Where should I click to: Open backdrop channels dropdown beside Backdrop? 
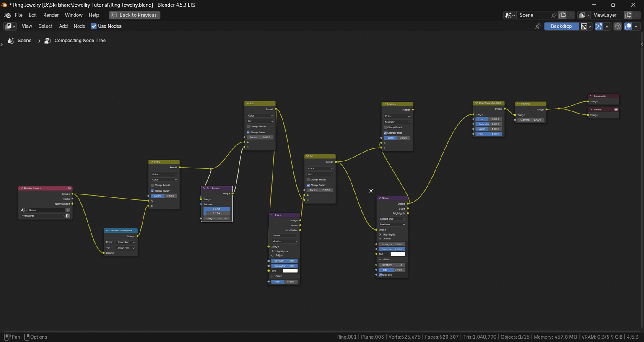(x=586, y=26)
